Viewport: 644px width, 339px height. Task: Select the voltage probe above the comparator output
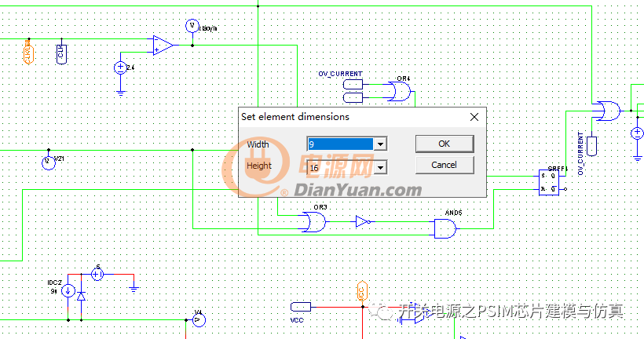[192, 26]
